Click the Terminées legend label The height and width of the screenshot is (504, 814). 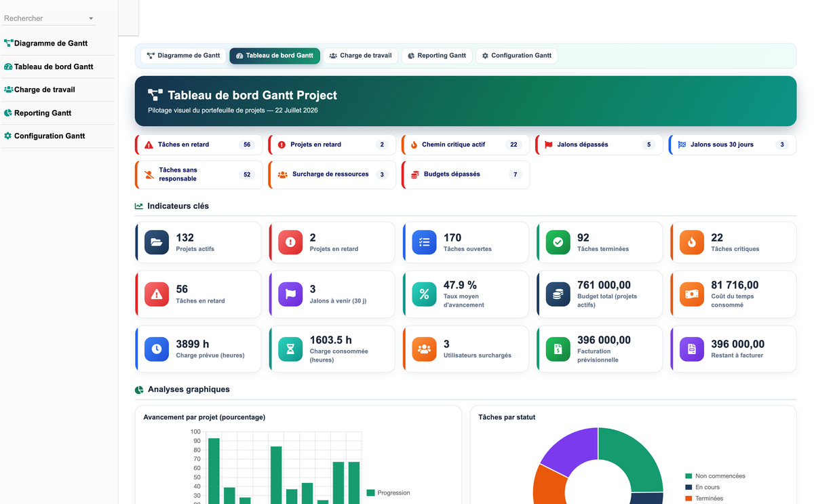tap(709, 499)
